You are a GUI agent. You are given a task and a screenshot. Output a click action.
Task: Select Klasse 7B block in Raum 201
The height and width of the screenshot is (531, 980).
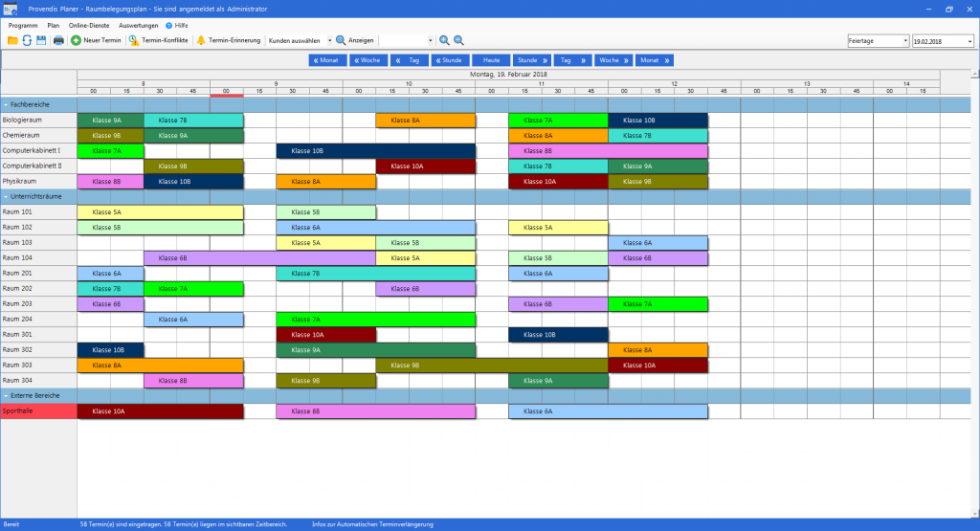375,273
